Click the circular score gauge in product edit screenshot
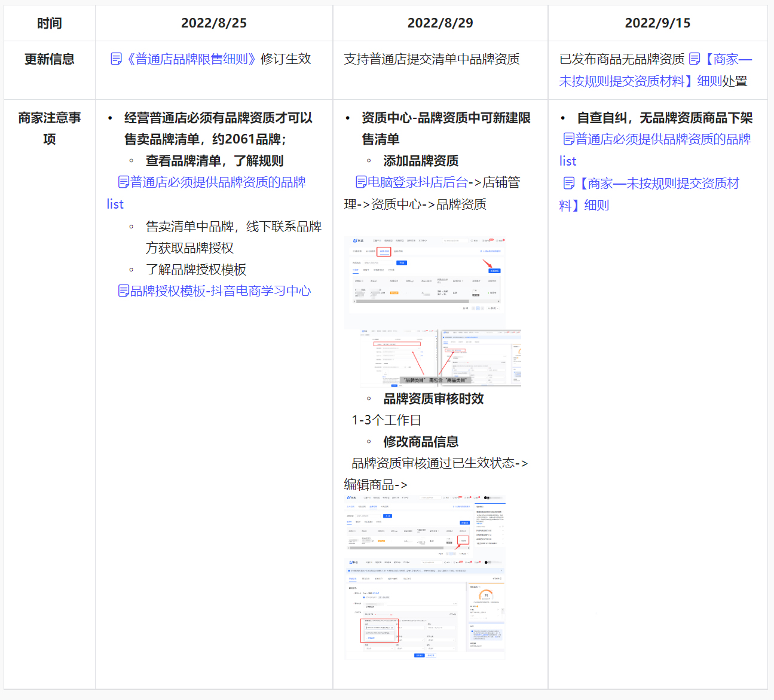This screenshot has width=774, height=700. point(486,595)
